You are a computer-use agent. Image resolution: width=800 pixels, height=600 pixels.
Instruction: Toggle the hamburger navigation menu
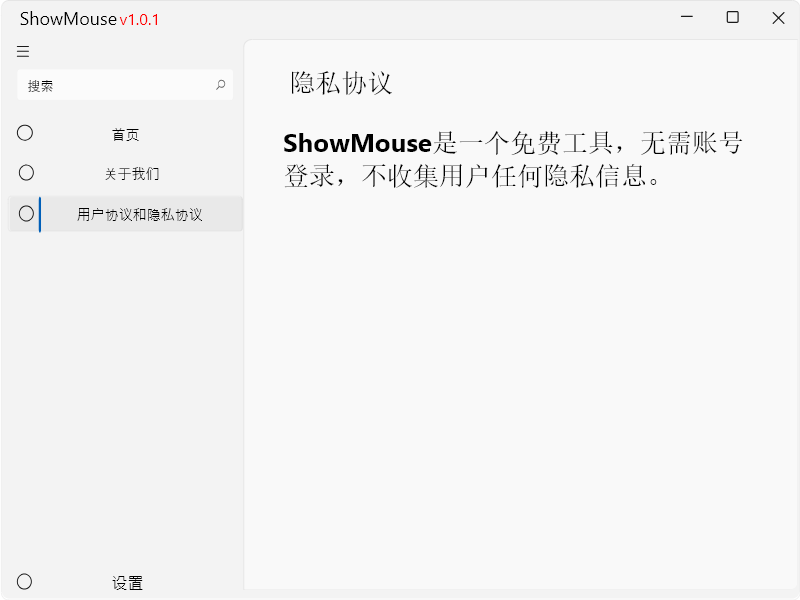click(23, 52)
